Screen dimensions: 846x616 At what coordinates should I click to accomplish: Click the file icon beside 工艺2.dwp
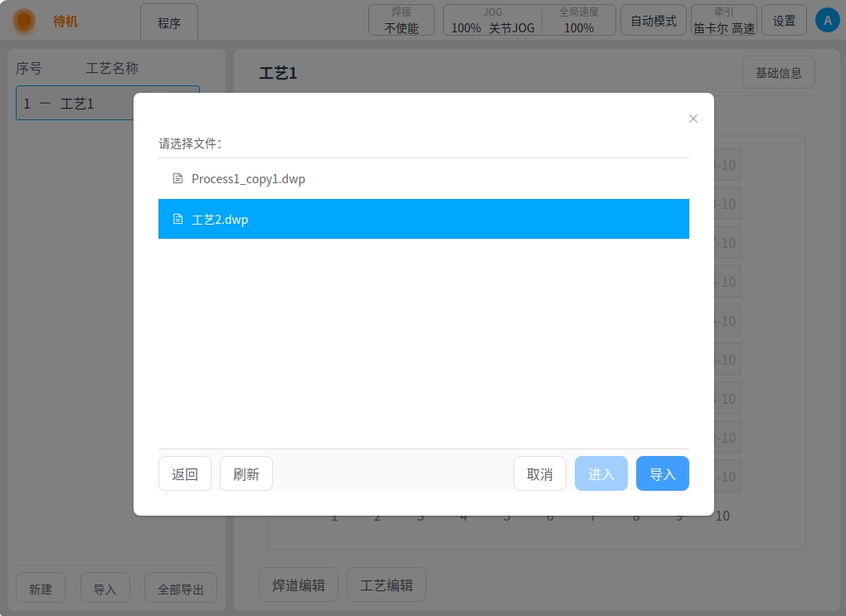point(177,220)
